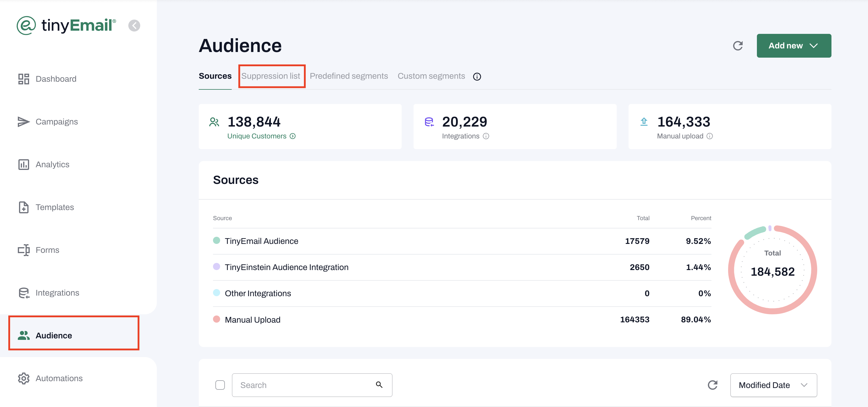868x407 pixels.
Task: Click the Integrations database icon in sidebar
Action: tap(23, 293)
